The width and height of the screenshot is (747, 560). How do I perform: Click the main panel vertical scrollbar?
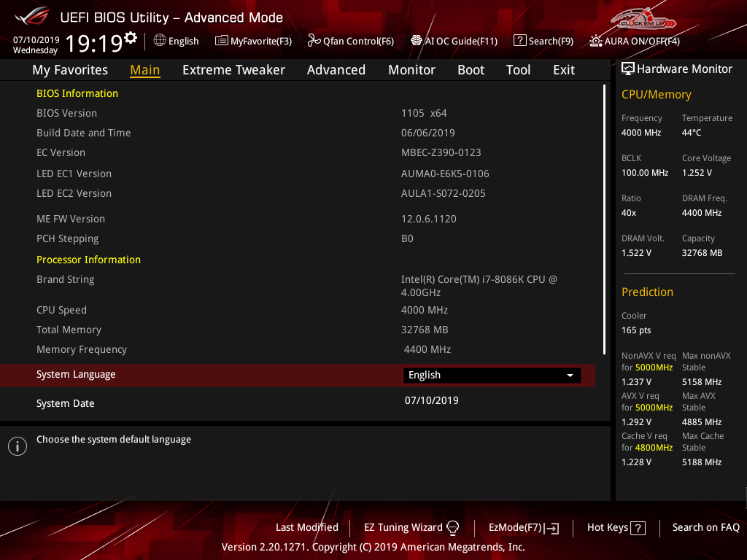pos(604,219)
